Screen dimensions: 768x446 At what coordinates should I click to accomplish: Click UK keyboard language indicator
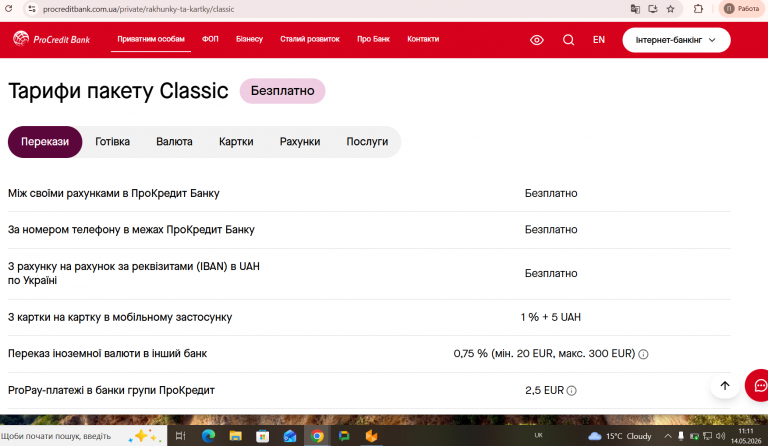pyautogui.click(x=538, y=435)
